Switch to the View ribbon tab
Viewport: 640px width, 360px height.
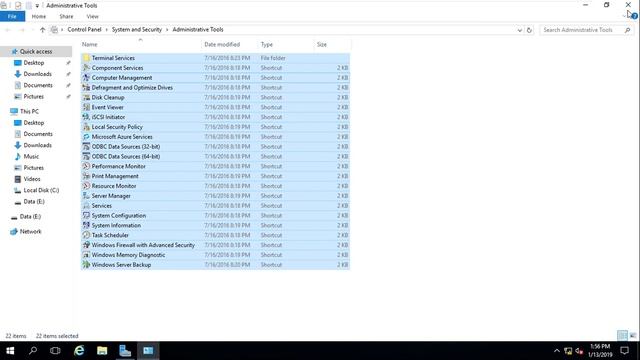click(x=93, y=16)
